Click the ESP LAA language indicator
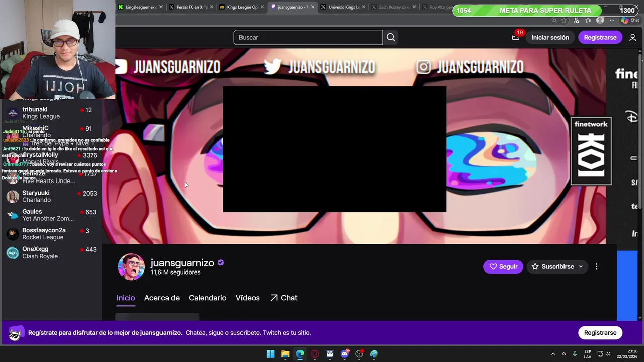The height and width of the screenshot is (362, 644). tap(588, 354)
